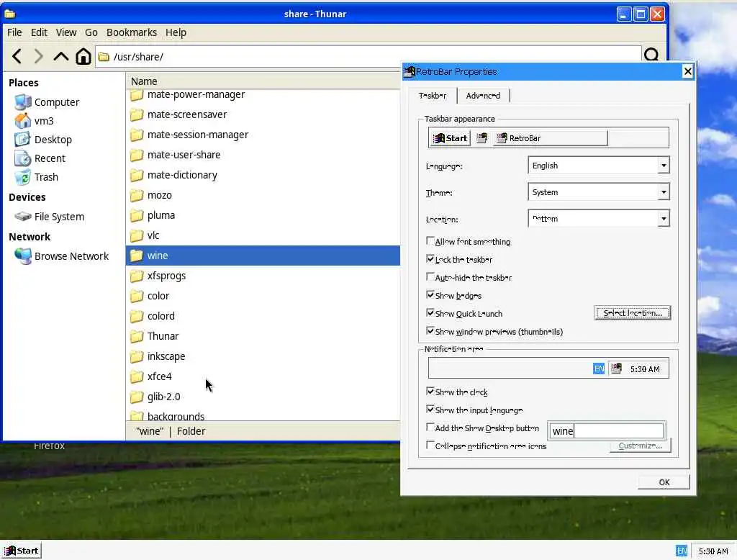Screen dimensions: 737x560
Task: Select the mate-power-manager folder
Action: tap(188, 94)
